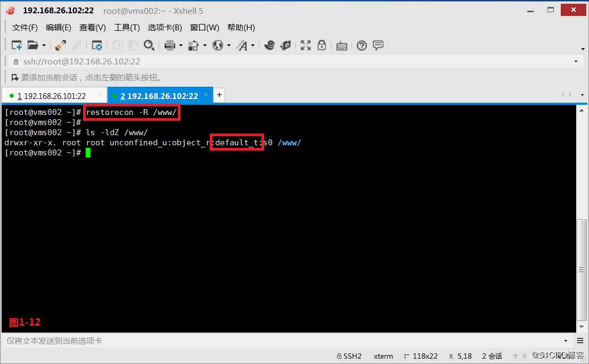
Task: Click the add-current-session arrow icon
Action: pyautogui.click(x=15, y=78)
